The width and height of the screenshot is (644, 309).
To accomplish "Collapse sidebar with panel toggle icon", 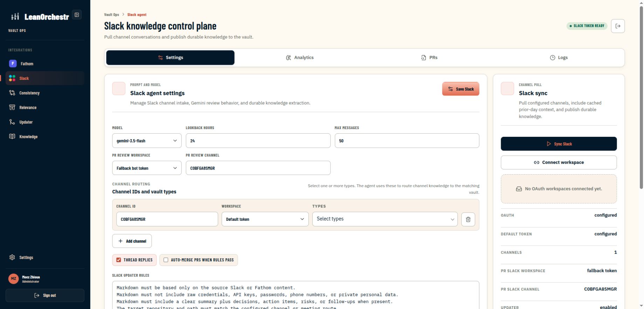I will (77, 15).
